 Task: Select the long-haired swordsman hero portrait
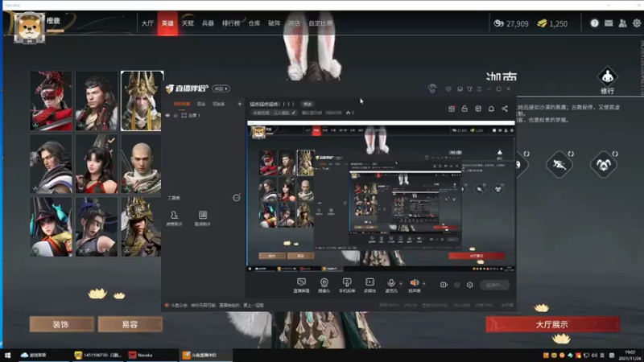(x=51, y=164)
